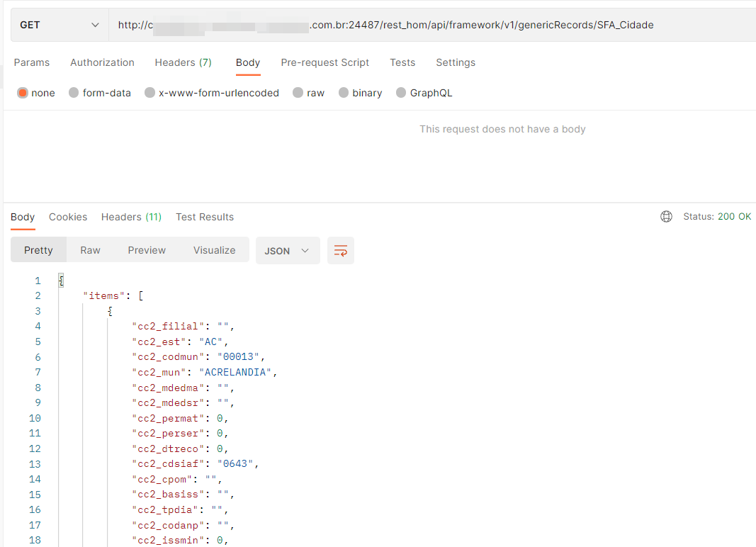Click the "AC" value

tap(210, 342)
